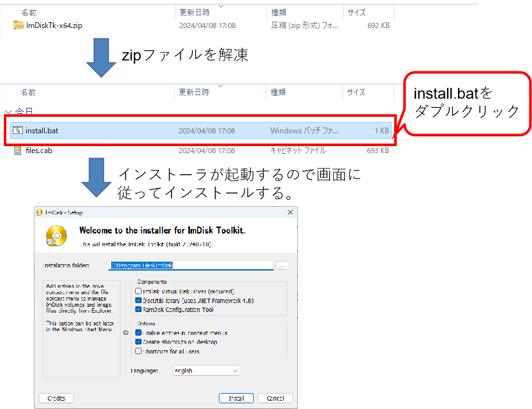Click the '圧縮 (zip 形式)' type cell
The image size is (532, 409).
(304, 26)
